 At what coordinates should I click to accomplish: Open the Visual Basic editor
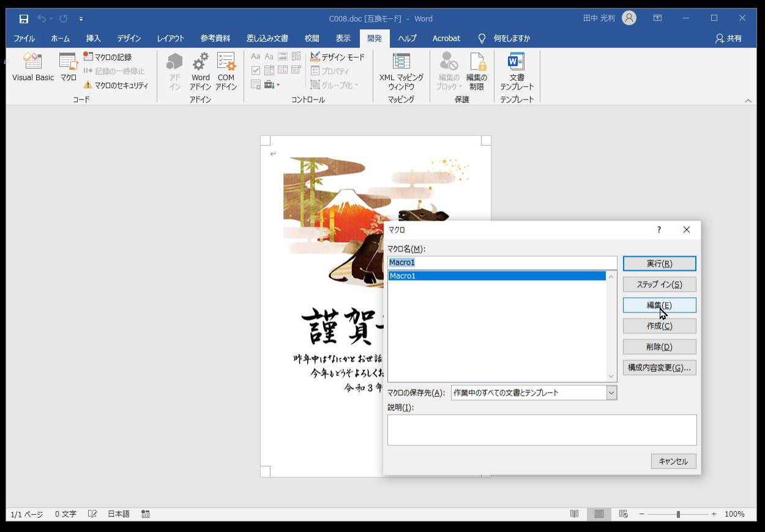pyautogui.click(x=33, y=67)
